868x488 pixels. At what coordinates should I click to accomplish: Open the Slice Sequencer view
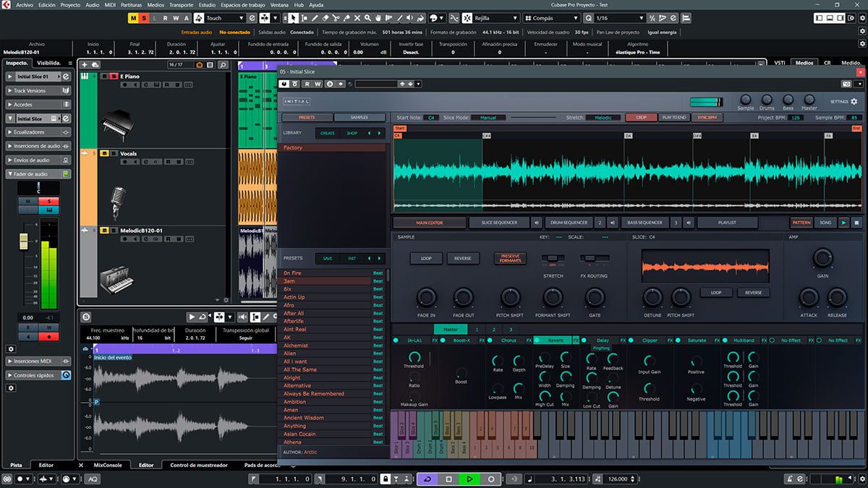click(500, 223)
